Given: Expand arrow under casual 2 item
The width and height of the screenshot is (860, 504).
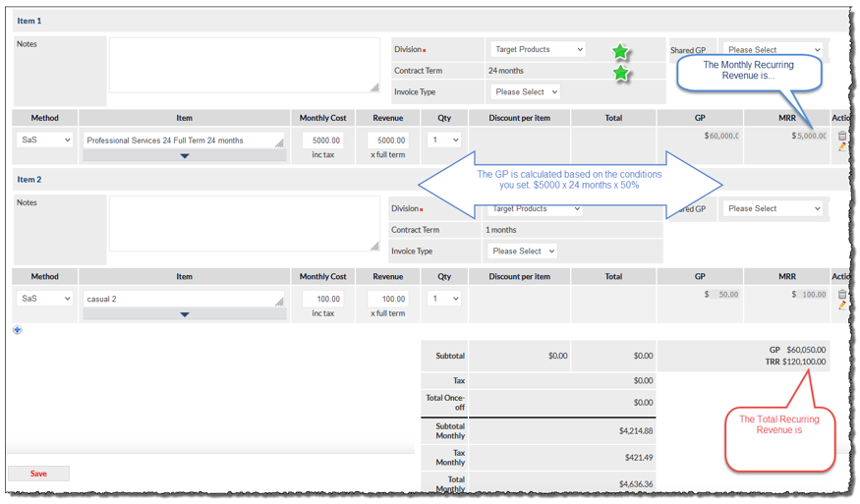Looking at the screenshot, I should click(x=185, y=314).
